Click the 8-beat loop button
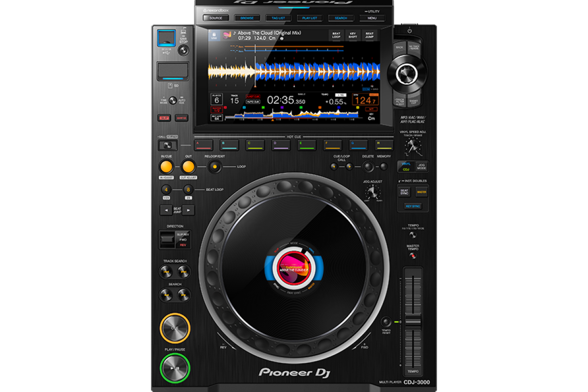 click(x=188, y=190)
